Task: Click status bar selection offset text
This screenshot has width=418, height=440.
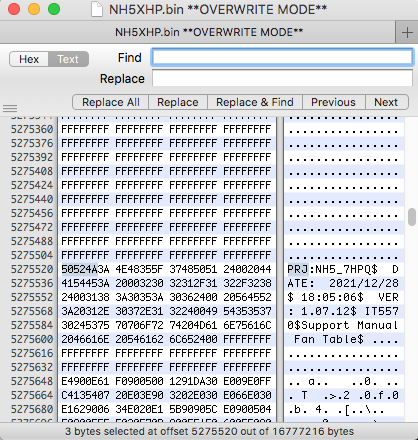Action: click(209, 431)
